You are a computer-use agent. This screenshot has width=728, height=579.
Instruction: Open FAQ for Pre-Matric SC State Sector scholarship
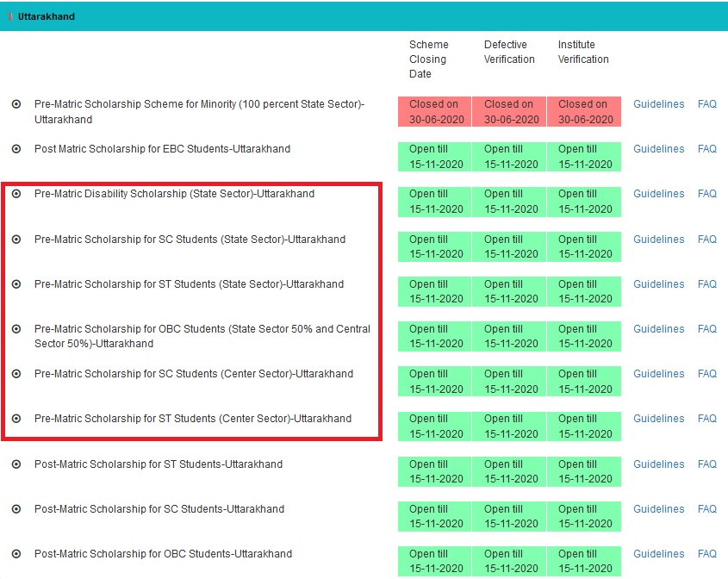tap(706, 240)
